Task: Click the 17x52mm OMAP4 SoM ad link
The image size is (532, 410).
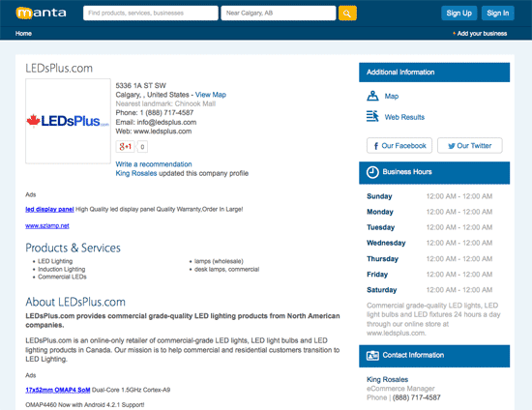Action: coord(58,390)
